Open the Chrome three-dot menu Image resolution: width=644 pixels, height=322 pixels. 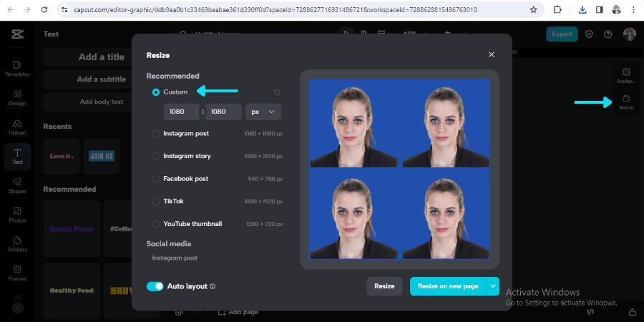tap(634, 10)
